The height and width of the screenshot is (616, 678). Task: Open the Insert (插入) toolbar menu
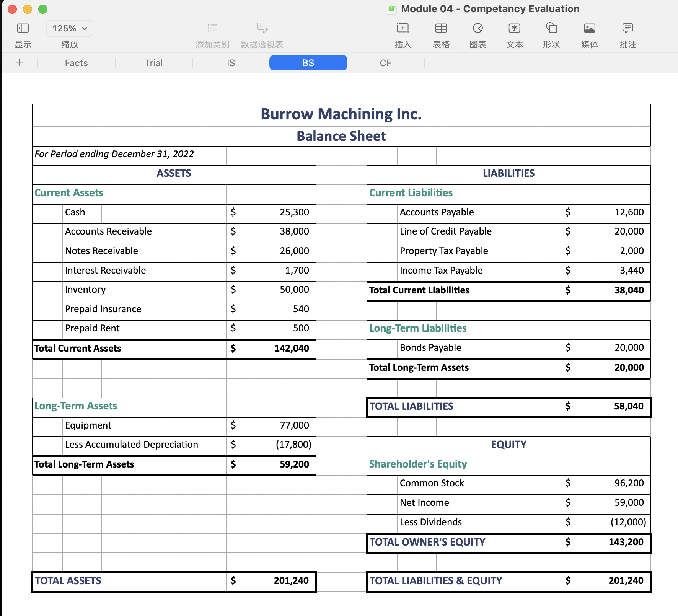pyautogui.click(x=403, y=28)
